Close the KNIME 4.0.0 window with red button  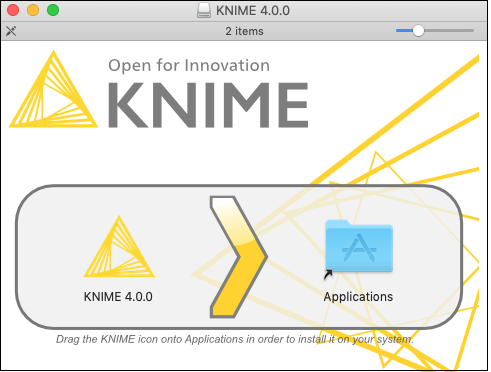13,10
